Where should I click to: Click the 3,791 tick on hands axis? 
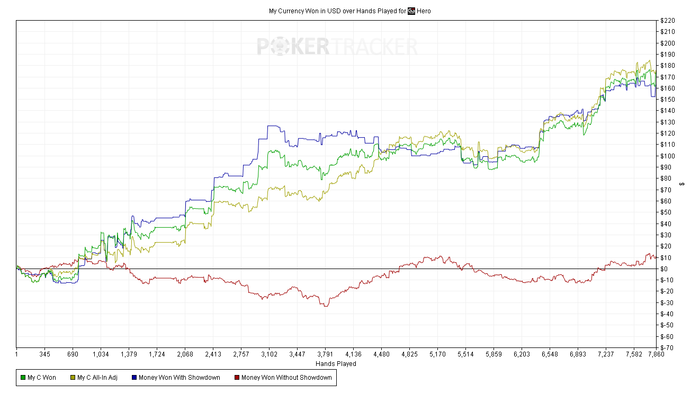pos(325,354)
